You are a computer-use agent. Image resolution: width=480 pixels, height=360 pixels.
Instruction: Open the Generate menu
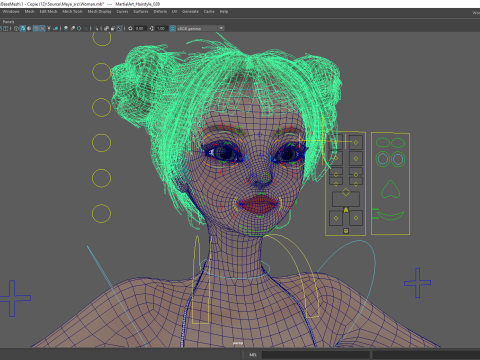tap(190, 12)
